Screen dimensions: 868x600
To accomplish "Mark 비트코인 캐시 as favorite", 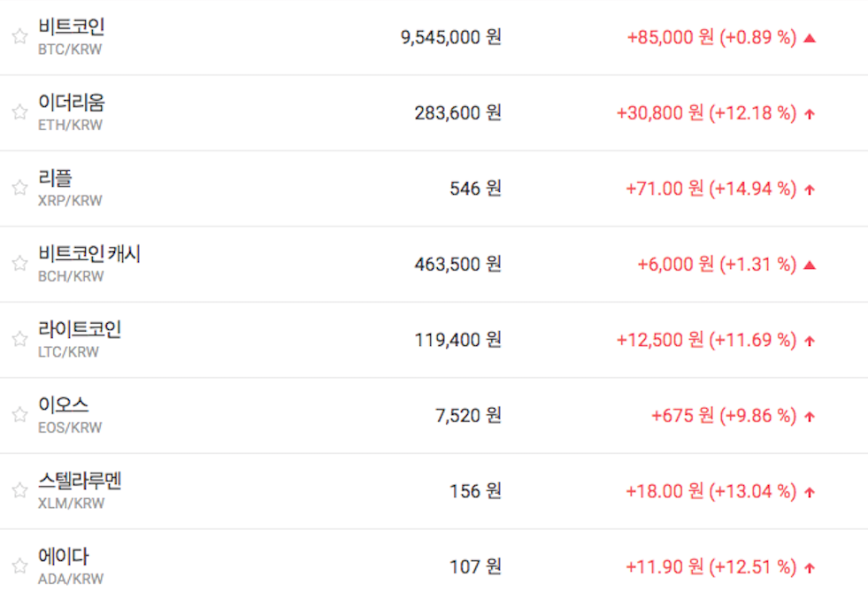I will 19,264.
